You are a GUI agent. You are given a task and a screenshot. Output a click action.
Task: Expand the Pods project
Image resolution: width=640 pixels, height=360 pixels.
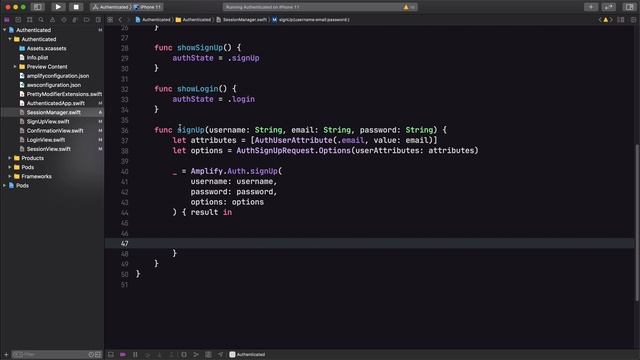(4, 185)
